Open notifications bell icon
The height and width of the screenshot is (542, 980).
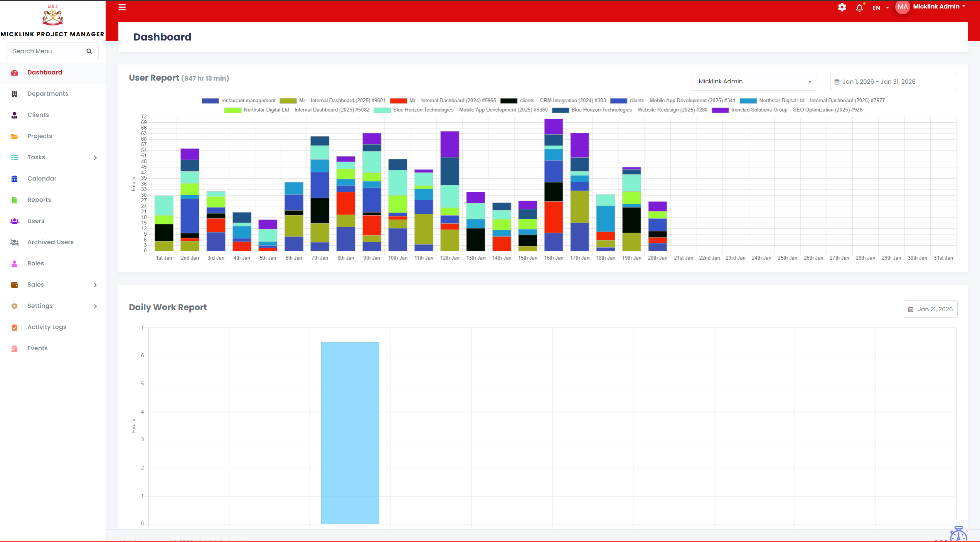click(x=859, y=8)
